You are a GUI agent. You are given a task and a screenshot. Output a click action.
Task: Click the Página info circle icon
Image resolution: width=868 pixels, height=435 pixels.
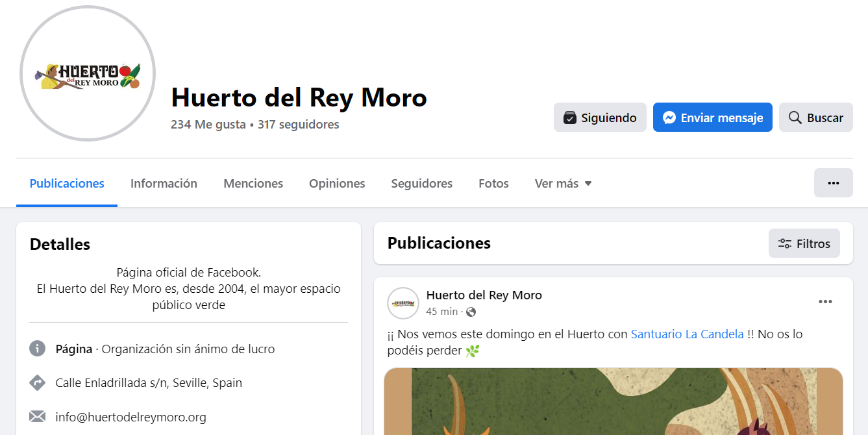pos(38,349)
